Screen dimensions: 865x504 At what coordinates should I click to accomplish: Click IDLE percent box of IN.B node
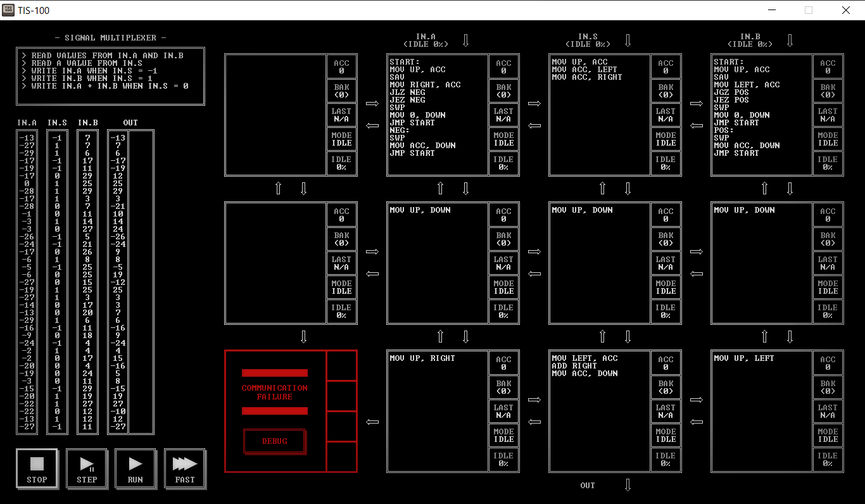click(x=828, y=163)
